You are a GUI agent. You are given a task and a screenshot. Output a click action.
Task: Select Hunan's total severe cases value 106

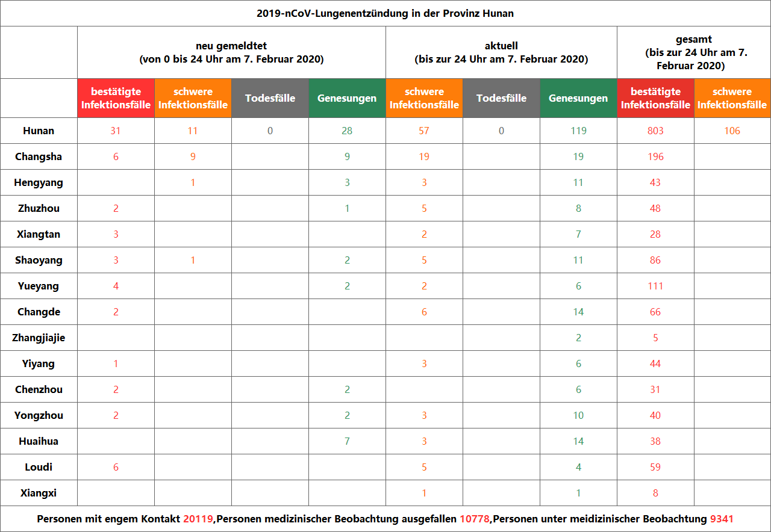click(x=732, y=131)
